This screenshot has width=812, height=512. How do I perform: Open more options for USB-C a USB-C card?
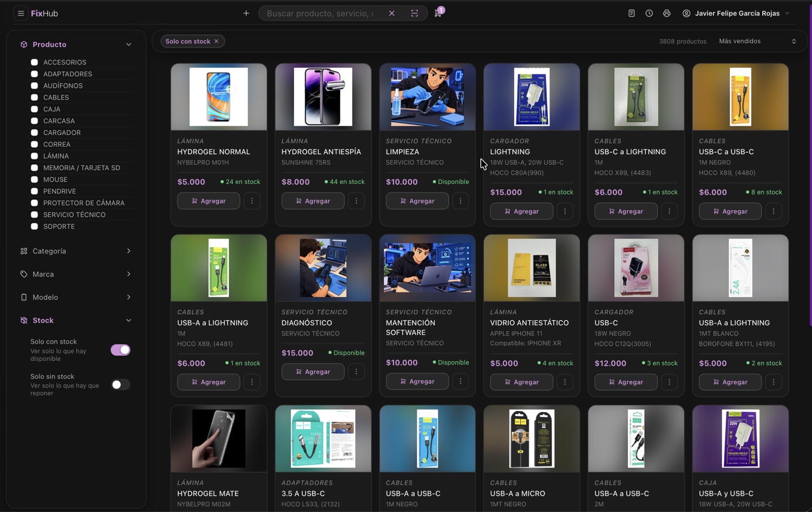(x=774, y=211)
